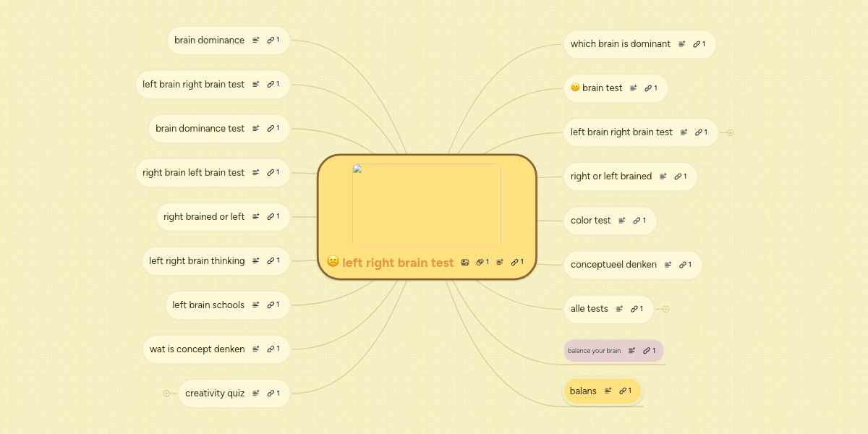Open link icon on which brain is dominant
The width and height of the screenshot is (868, 434).
click(699, 44)
